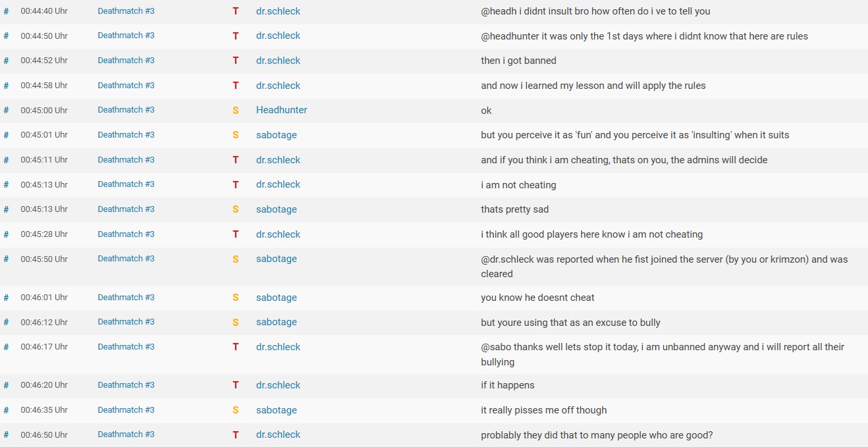
Task: Click the message text 'then i got banned'
Action: point(518,61)
